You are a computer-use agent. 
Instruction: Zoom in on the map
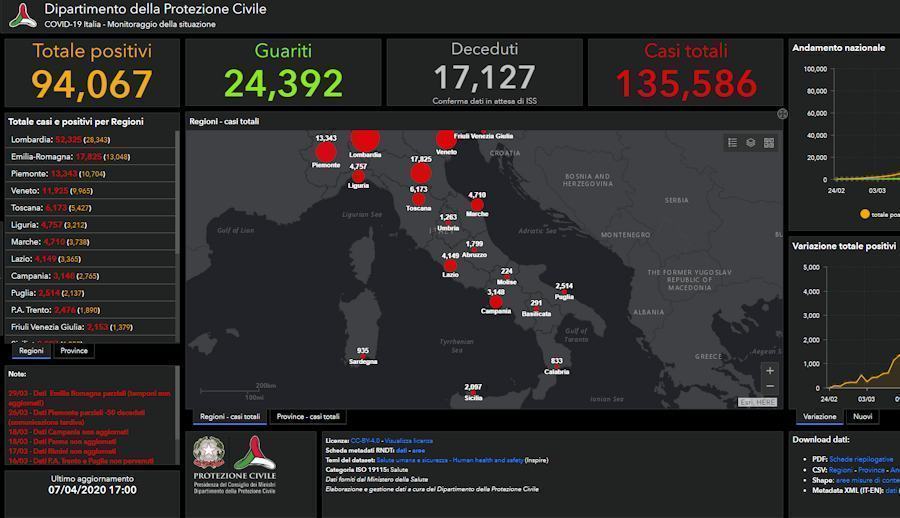tap(770, 370)
